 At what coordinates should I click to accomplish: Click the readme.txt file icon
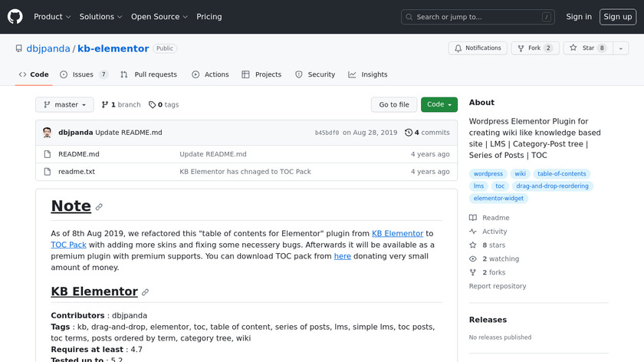48,172
